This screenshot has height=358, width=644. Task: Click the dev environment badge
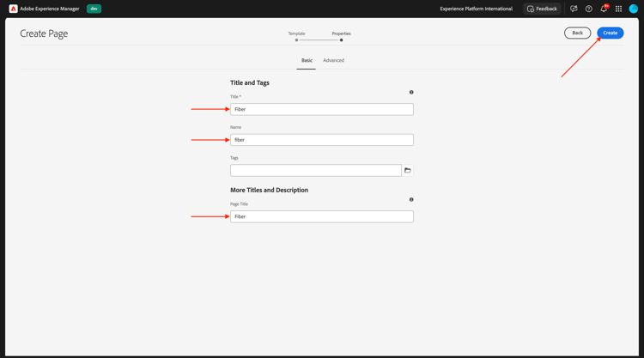[x=94, y=9]
